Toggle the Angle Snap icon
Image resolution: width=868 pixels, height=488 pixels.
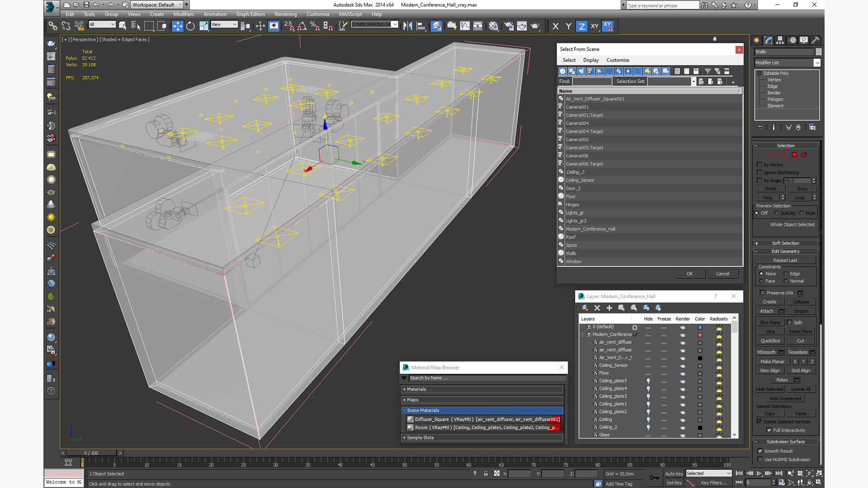pyautogui.click(x=302, y=26)
